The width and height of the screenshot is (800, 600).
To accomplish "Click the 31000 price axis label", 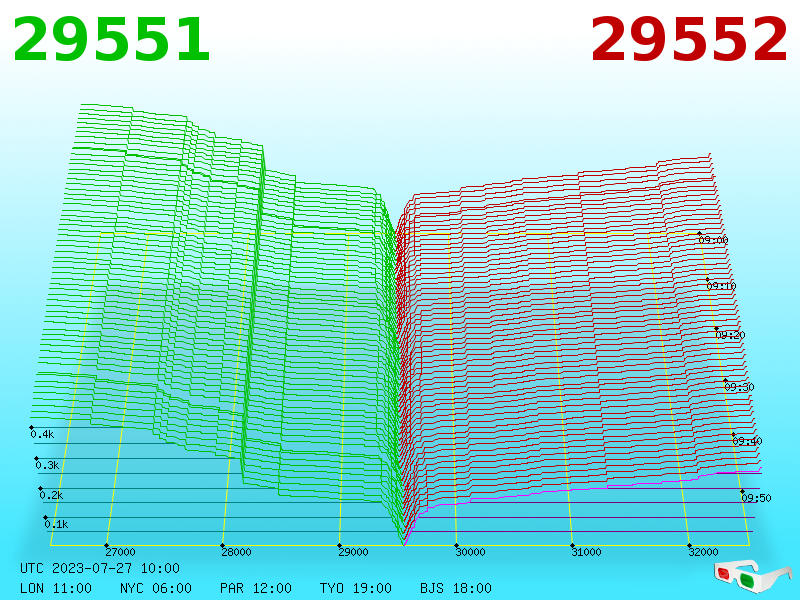I will point(586,552).
